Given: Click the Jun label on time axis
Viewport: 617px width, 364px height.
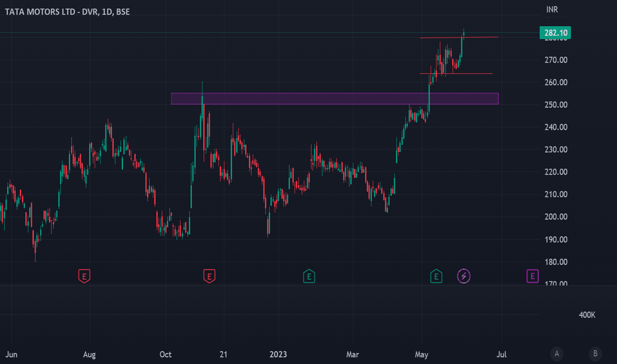Looking at the screenshot, I should [11, 354].
